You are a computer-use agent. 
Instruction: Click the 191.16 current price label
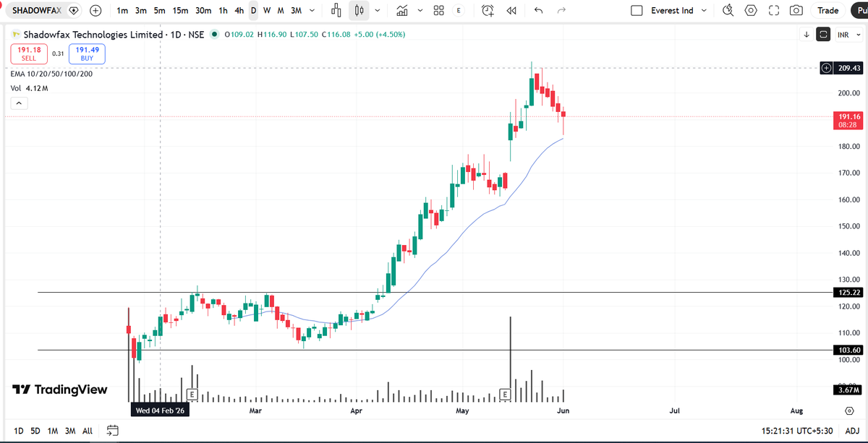(848, 120)
